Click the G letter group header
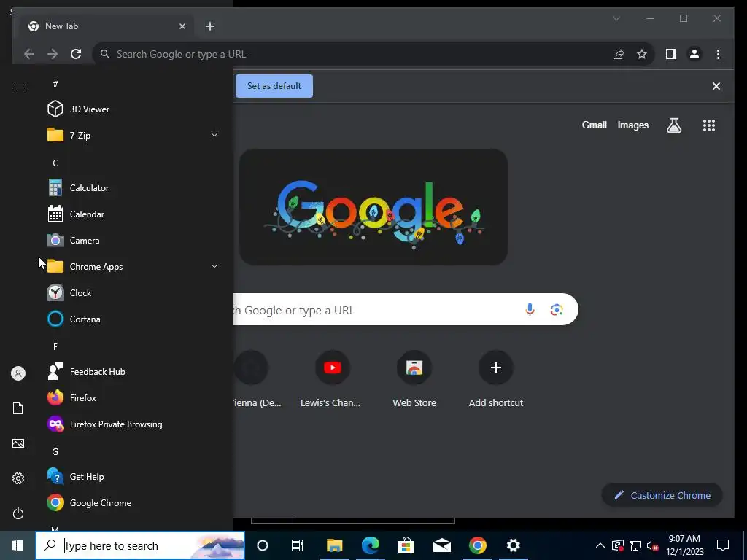 tap(55, 451)
